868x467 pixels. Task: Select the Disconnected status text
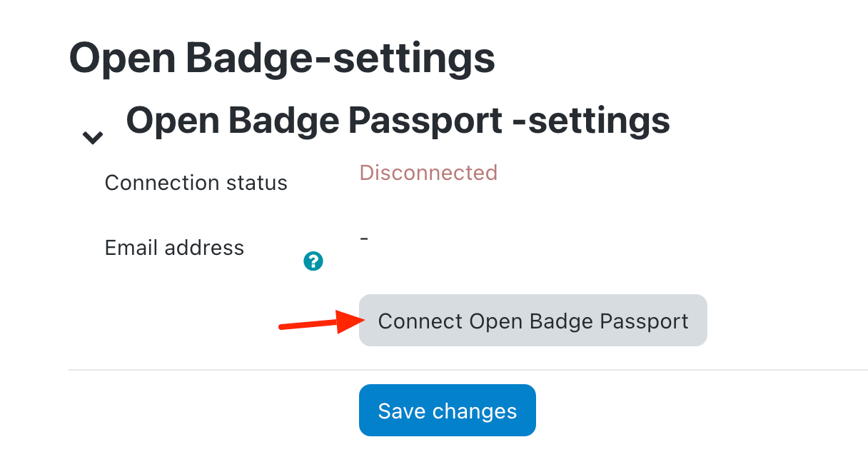click(428, 173)
